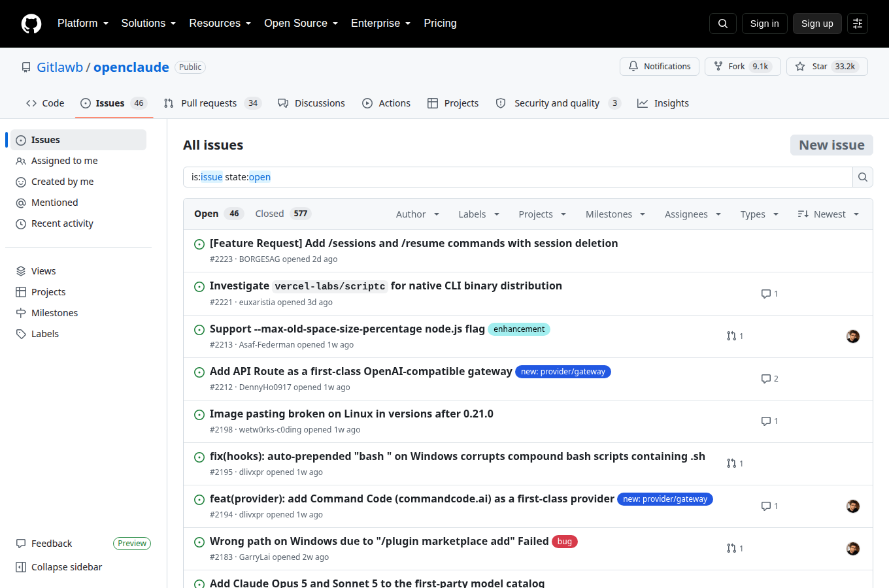Image resolution: width=889 pixels, height=588 pixels.
Task: Open Created by me in sidebar
Action: 78,182
